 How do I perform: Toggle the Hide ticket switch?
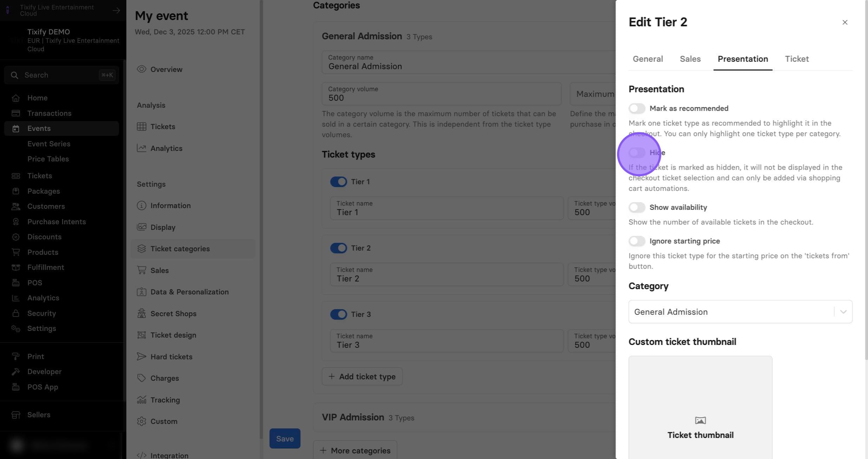(637, 153)
